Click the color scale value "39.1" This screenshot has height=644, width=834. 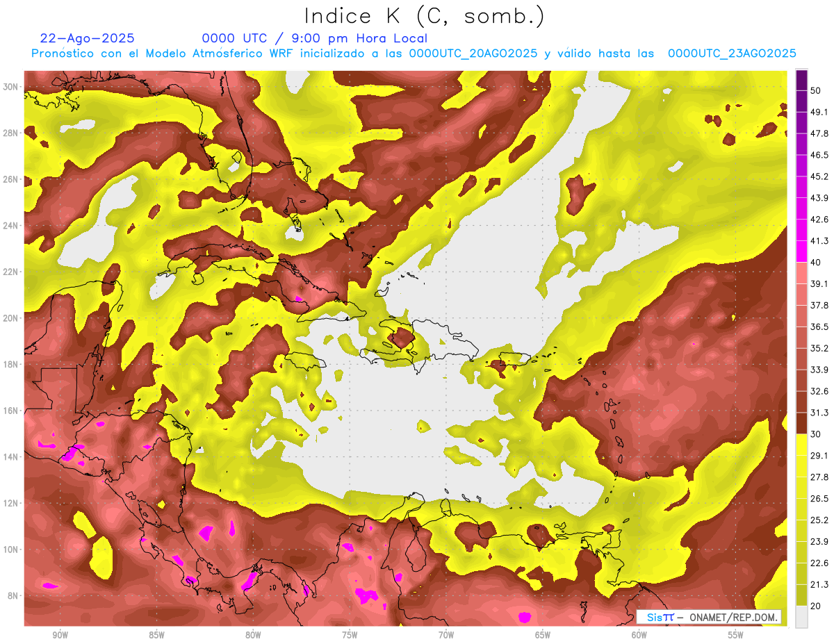[820, 283]
